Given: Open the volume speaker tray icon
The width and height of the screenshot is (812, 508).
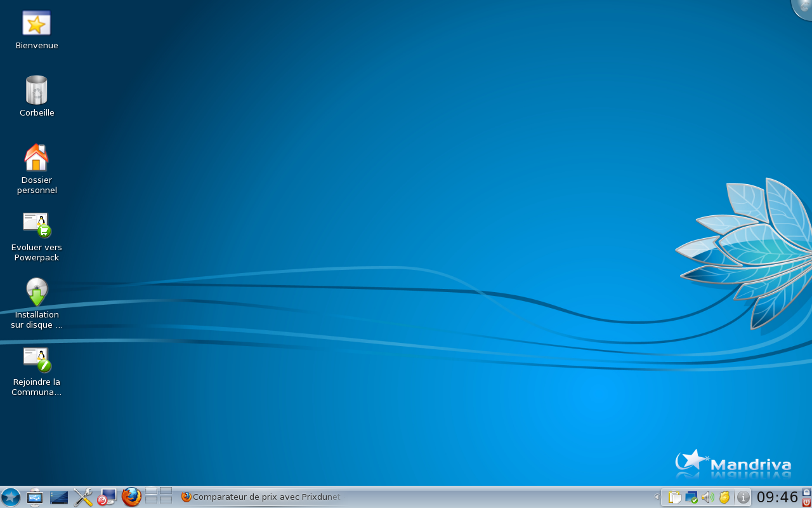Looking at the screenshot, I should point(708,497).
